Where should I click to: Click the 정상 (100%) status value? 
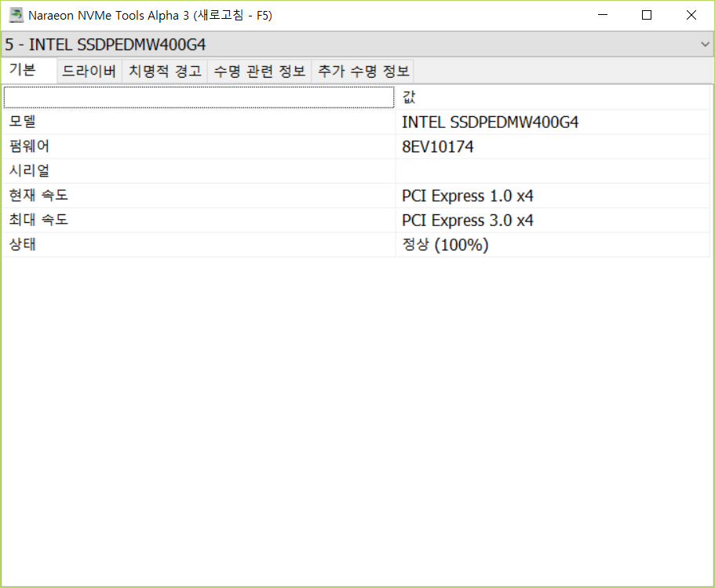coord(445,245)
